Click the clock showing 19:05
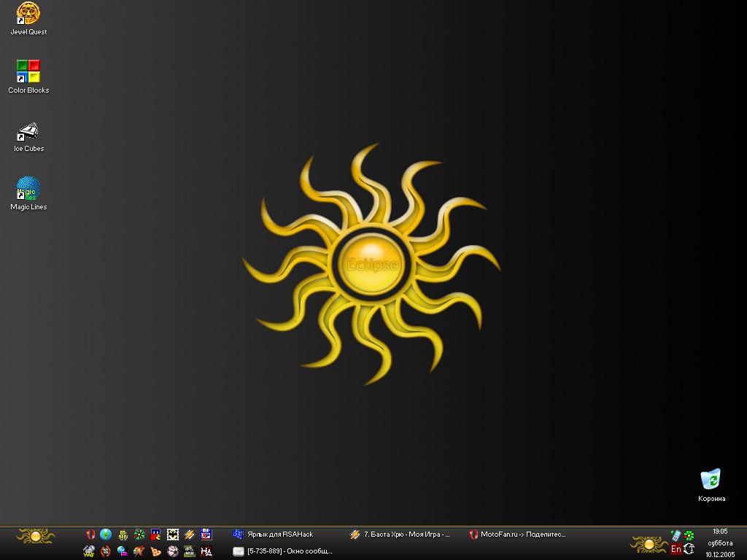This screenshot has width=747, height=560. [x=720, y=532]
